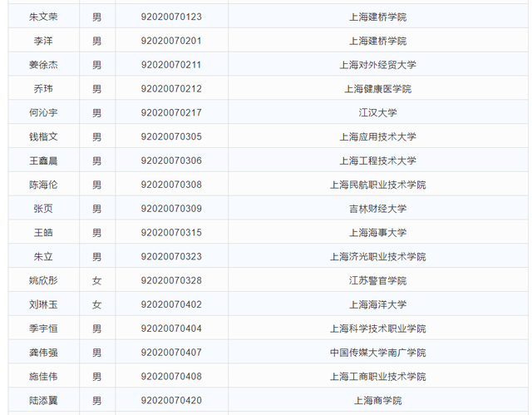Click the name cell 龚伟强
Image resolution: width=532 pixels, height=415 pixels.
coord(43,353)
